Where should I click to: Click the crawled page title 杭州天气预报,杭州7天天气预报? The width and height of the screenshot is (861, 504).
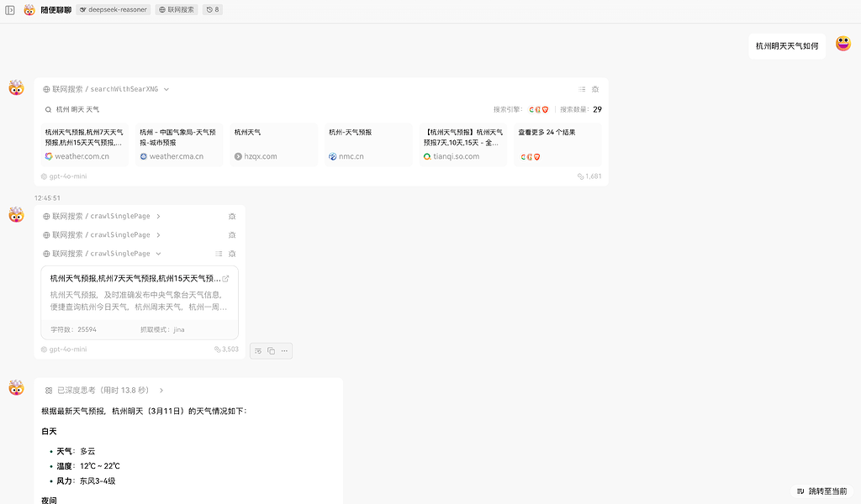point(135,279)
